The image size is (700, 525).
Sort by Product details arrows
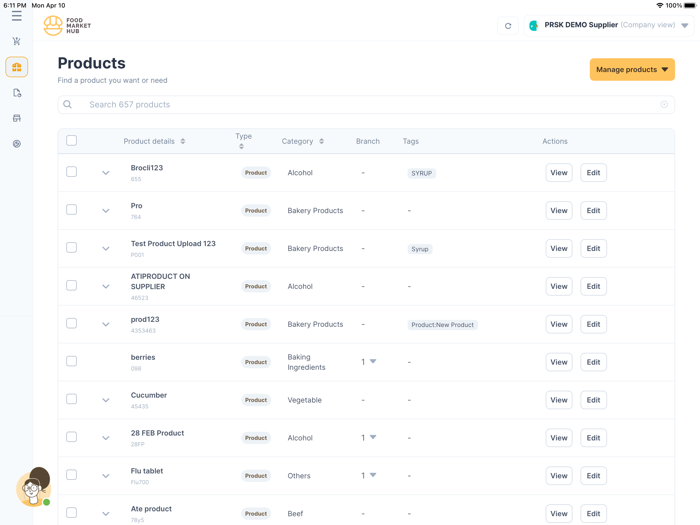tap(183, 141)
